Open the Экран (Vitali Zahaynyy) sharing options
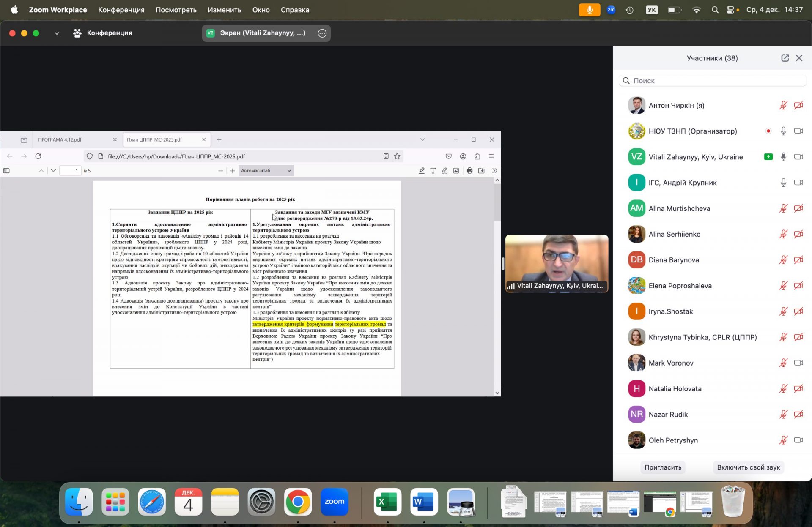Viewport: 812px width, 527px height. pyautogui.click(x=262, y=33)
